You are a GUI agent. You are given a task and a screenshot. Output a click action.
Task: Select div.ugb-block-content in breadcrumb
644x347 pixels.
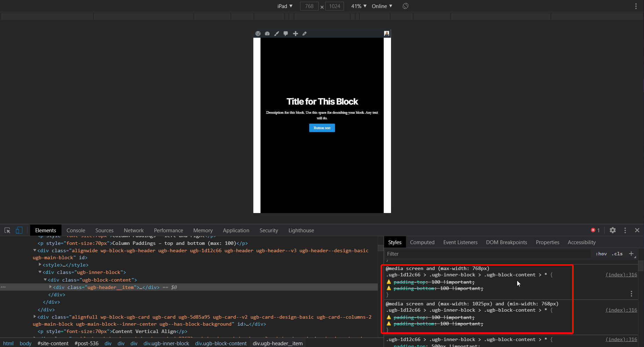[x=221, y=343]
